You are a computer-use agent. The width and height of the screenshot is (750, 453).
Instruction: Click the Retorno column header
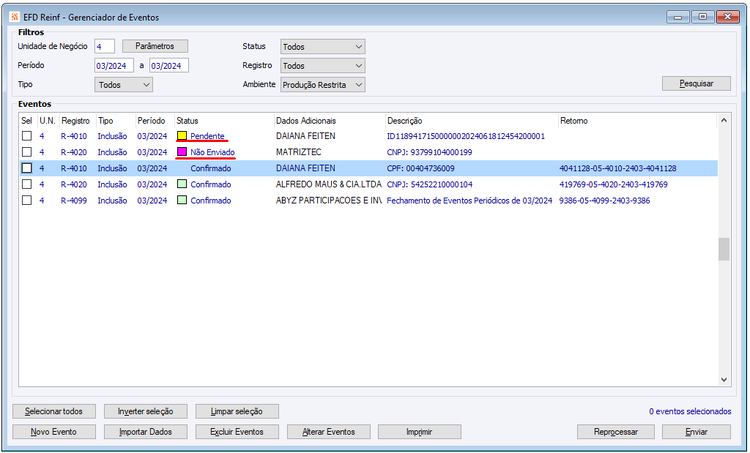(x=574, y=121)
